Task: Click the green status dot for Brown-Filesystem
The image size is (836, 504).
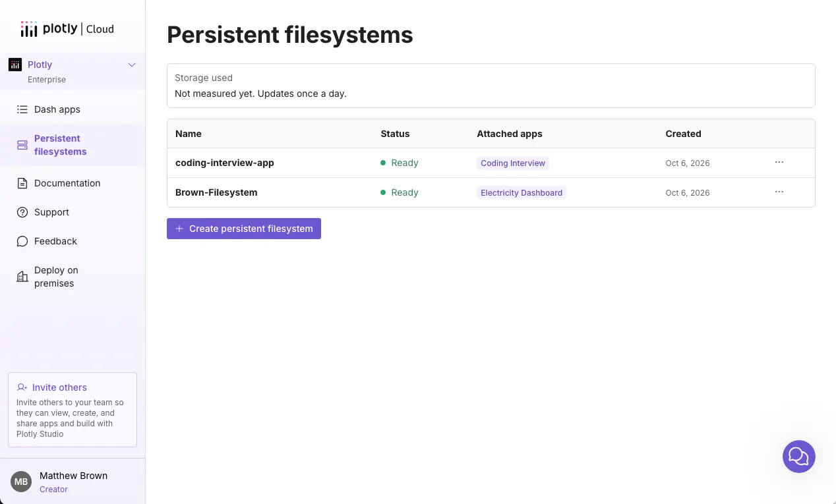Action: (x=383, y=192)
